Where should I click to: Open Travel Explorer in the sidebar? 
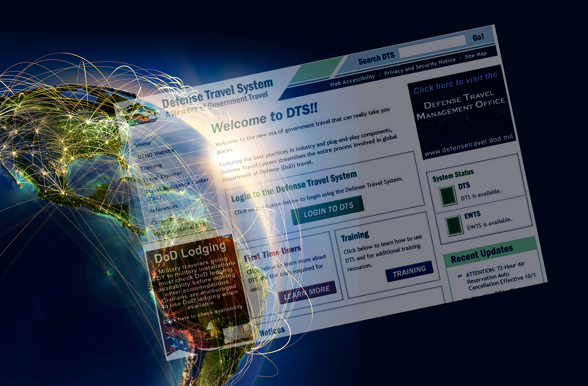click(162, 177)
